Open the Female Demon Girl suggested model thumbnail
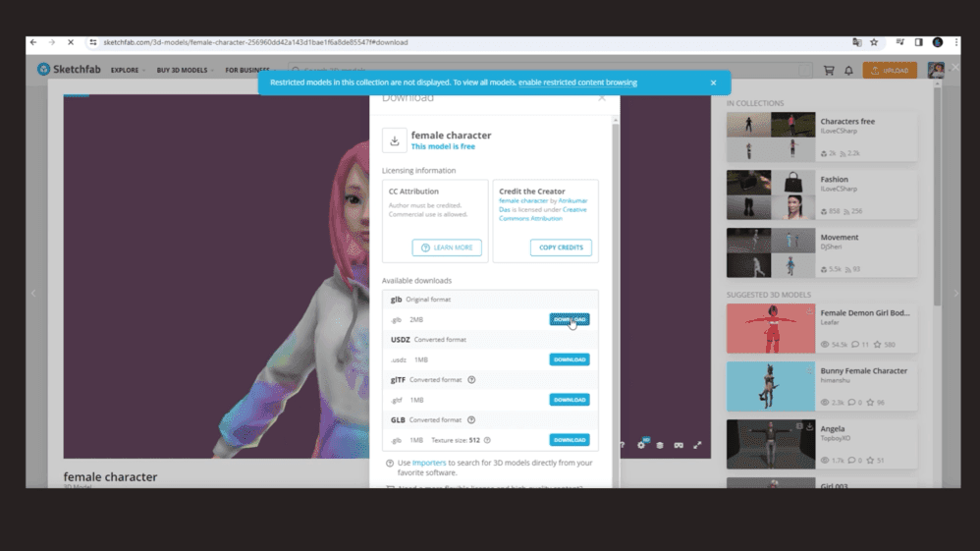The height and width of the screenshot is (551, 980). coord(771,328)
